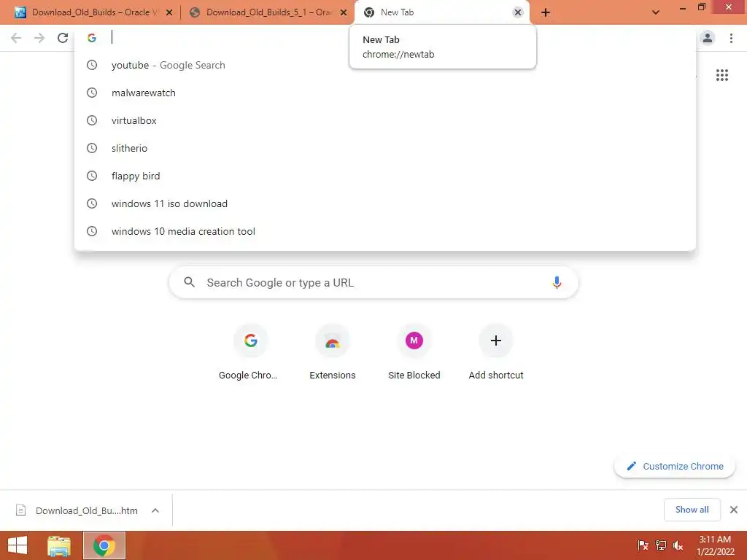Open the Extensions shortcut tile

point(332,352)
